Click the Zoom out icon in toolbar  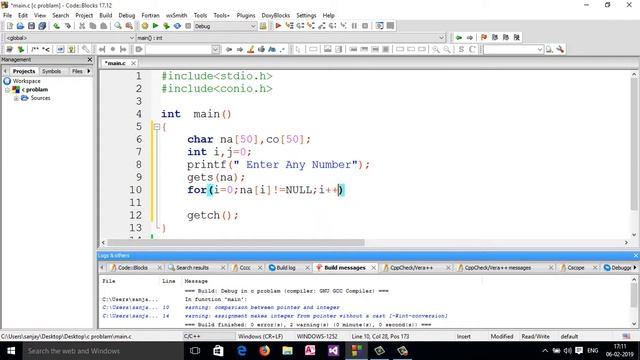click(x=447, y=49)
